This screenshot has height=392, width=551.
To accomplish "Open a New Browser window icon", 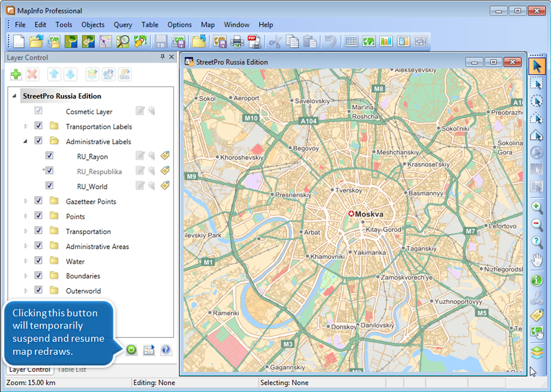I will pos(351,42).
